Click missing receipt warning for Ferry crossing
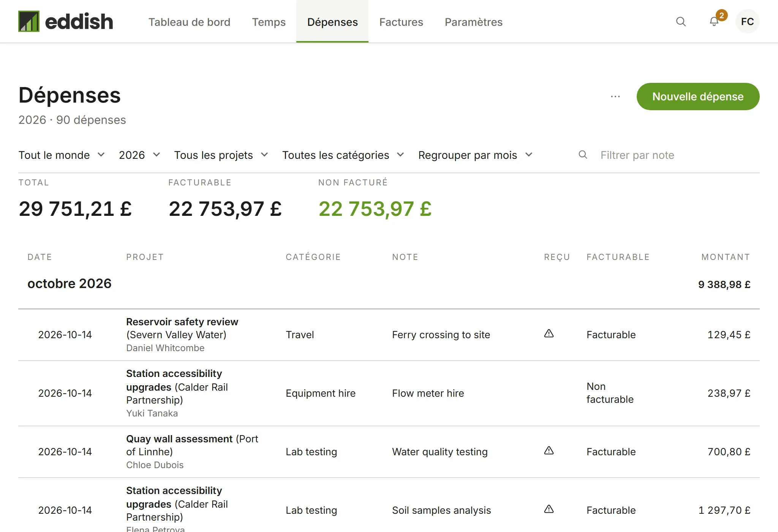The height and width of the screenshot is (532, 778). pyautogui.click(x=549, y=334)
